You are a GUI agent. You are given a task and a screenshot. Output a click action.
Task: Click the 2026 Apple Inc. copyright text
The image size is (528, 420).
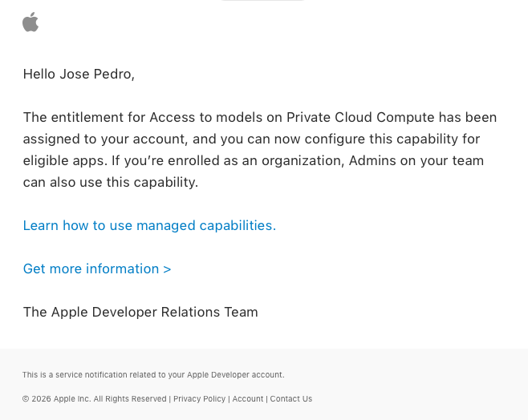[95, 399]
